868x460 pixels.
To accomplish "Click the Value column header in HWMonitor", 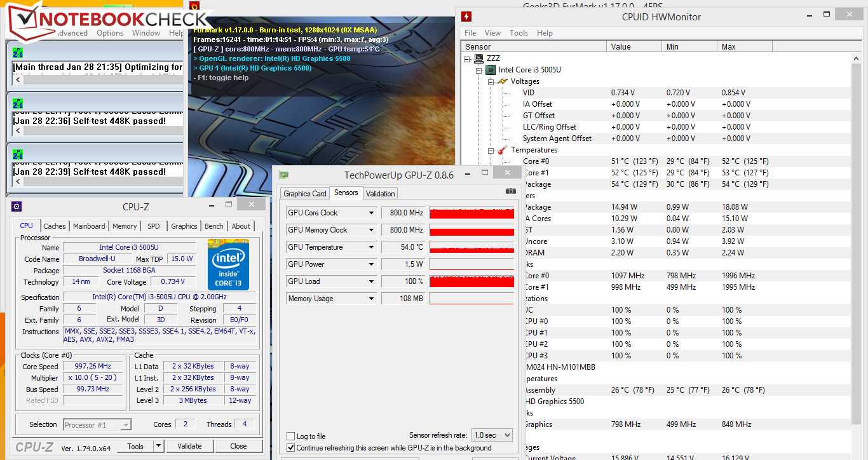I will point(635,46).
